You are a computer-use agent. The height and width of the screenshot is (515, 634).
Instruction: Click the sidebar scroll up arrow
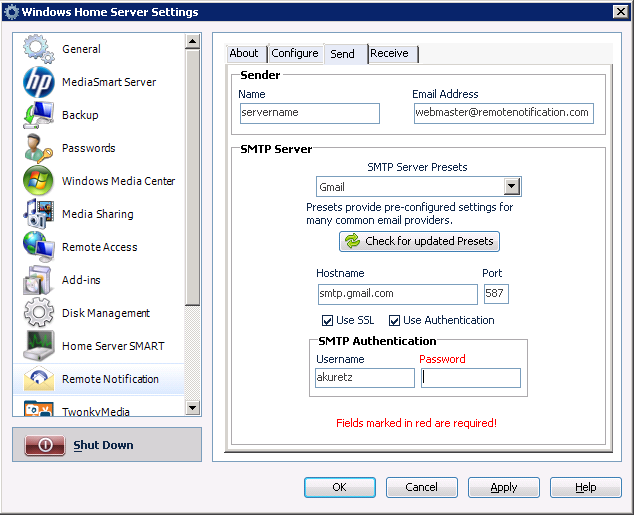pos(192,41)
